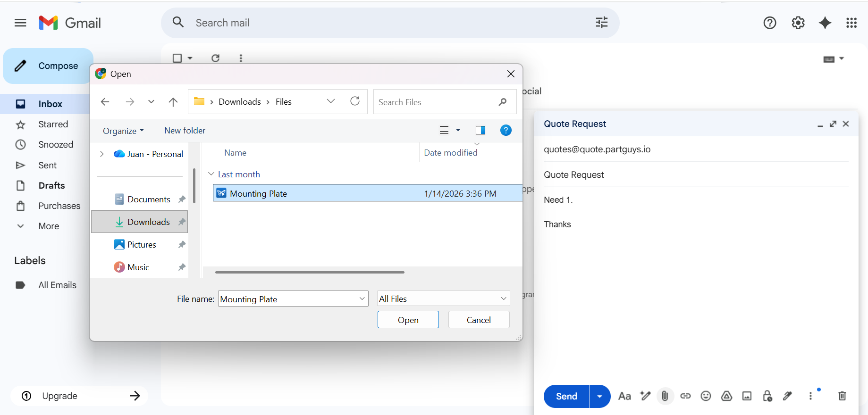Tick the select-all checkbox in Gmail toolbar
868x415 pixels.
(x=177, y=58)
